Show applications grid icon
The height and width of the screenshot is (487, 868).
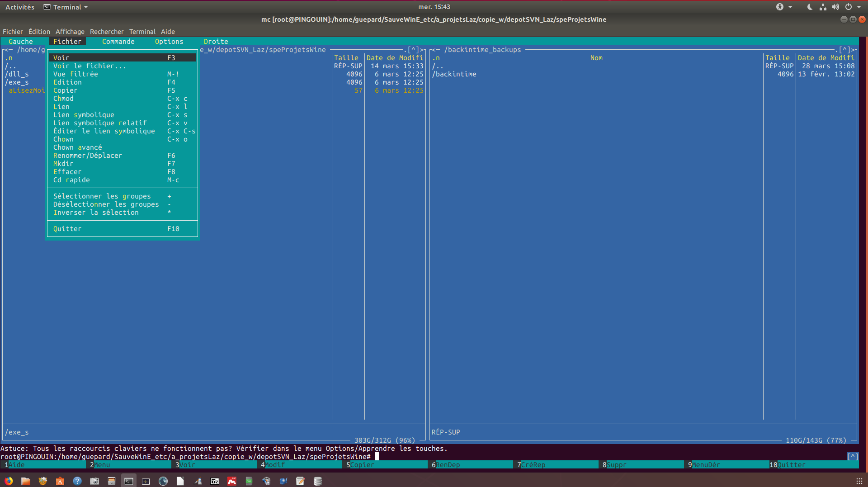pyautogui.click(x=859, y=481)
